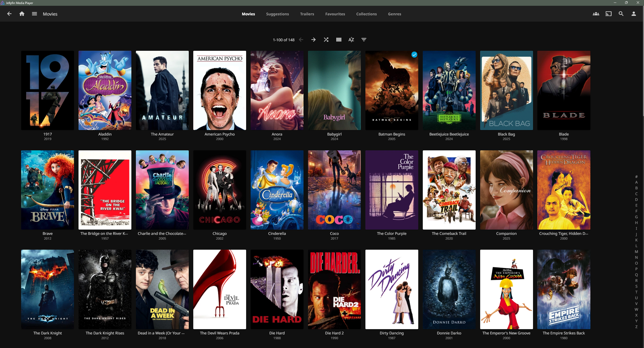Switch to Collections tab

click(366, 14)
